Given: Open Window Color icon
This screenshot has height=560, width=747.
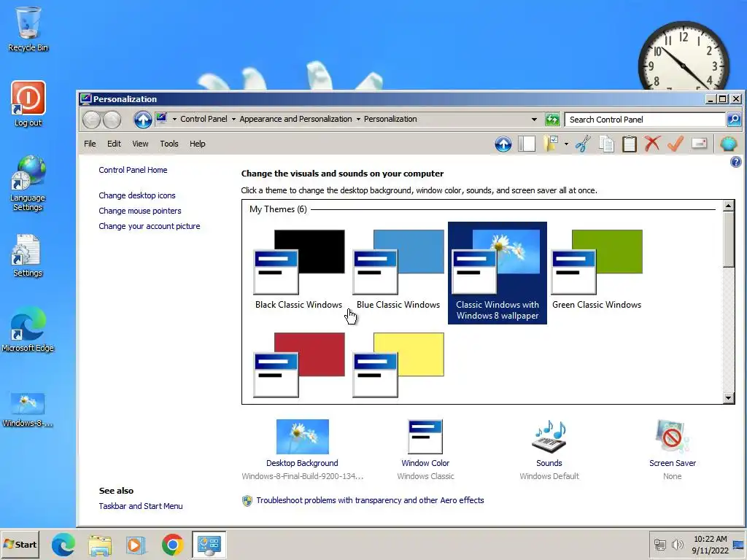Looking at the screenshot, I should [x=425, y=437].
